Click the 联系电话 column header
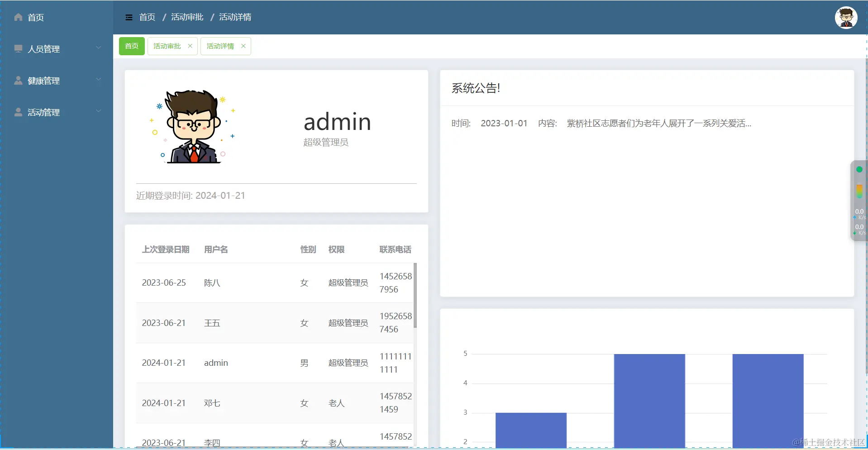 [395, 249]
